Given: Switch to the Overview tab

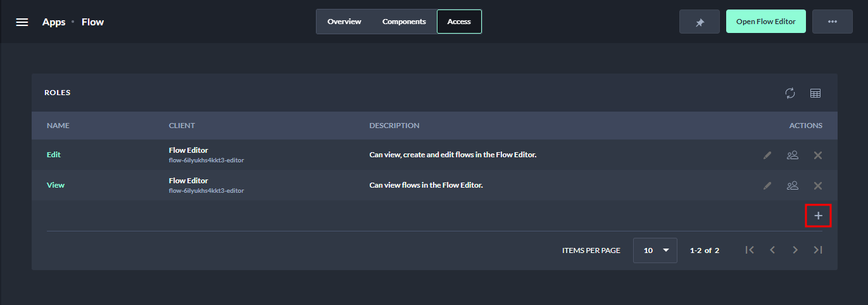Looking at the screenshot, I should [344, 22].
